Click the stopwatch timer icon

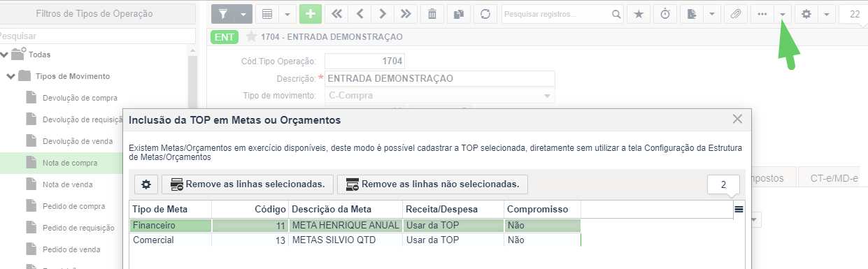tap(665, 13)
